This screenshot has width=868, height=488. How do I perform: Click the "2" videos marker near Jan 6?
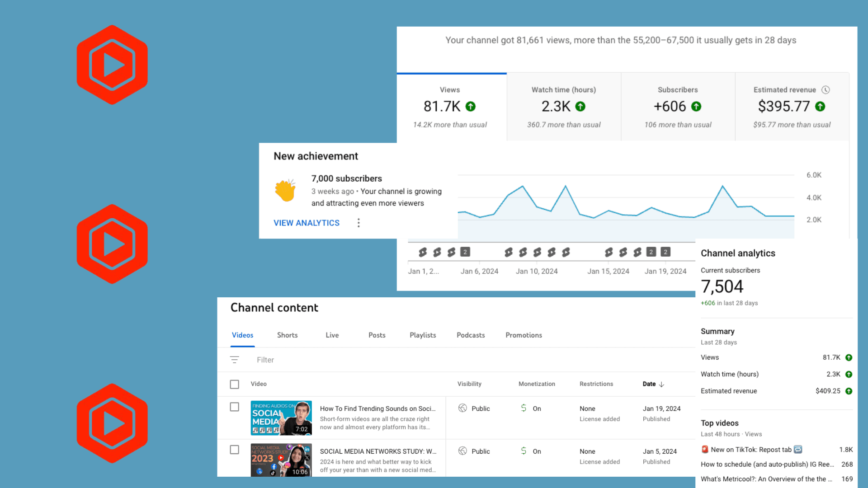coord(465,252)
